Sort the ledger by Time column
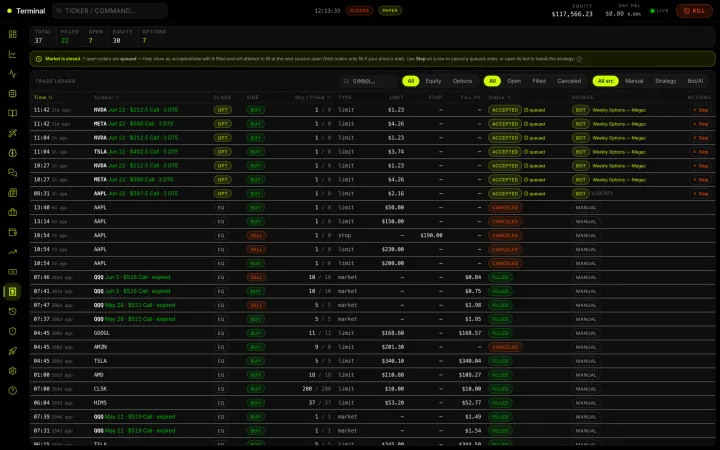 tap(43, 97)
